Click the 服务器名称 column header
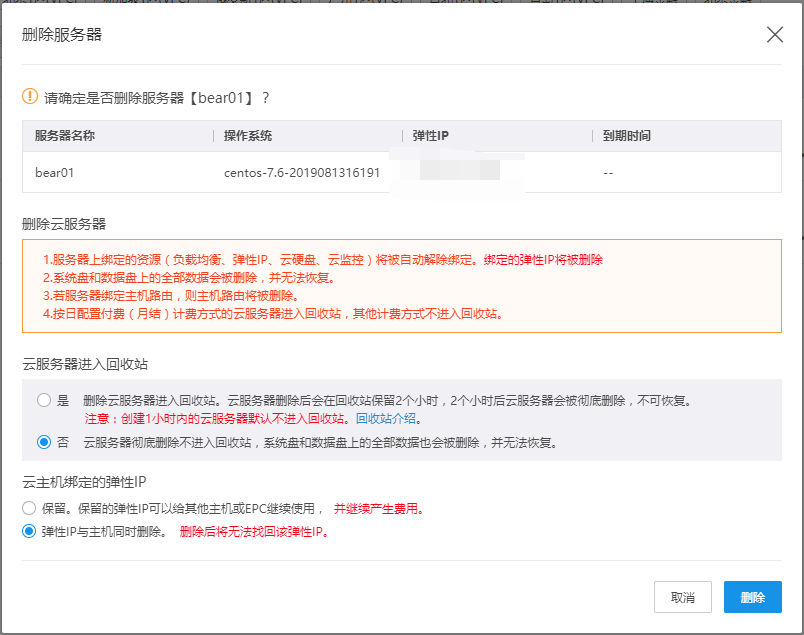The width and height of the screenshot is (804, 635). (65, 136)
